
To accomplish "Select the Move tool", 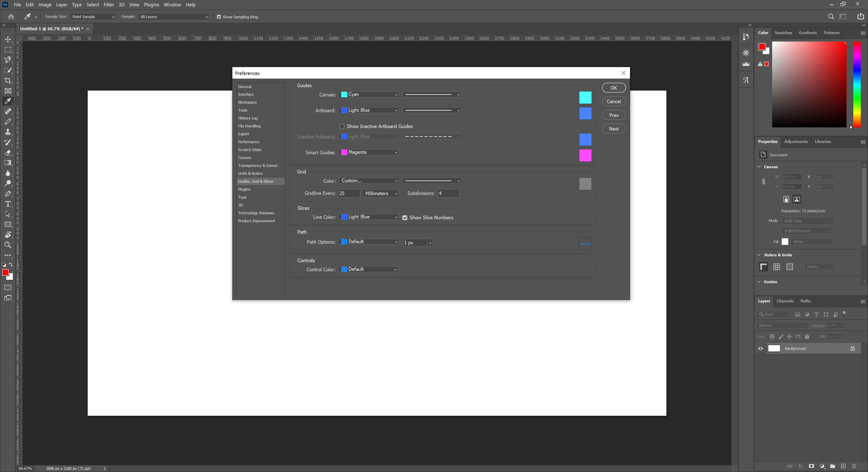I will [x=8, y=39].
